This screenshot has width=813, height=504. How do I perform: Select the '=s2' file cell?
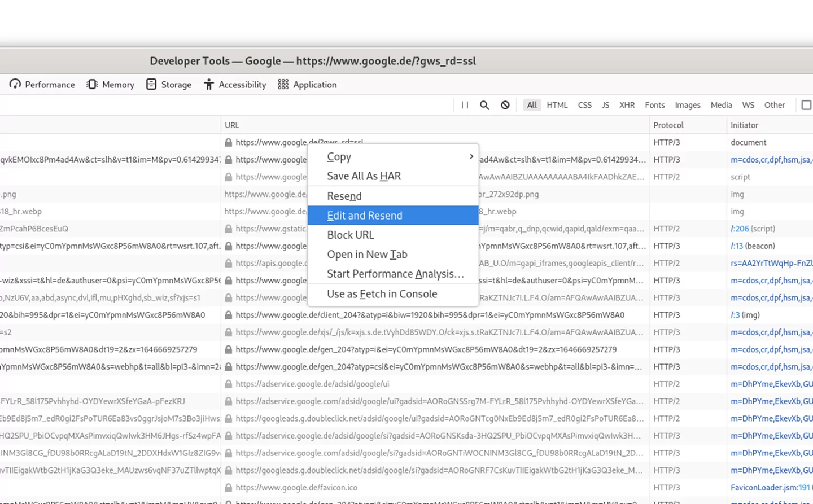coord(110,332)
